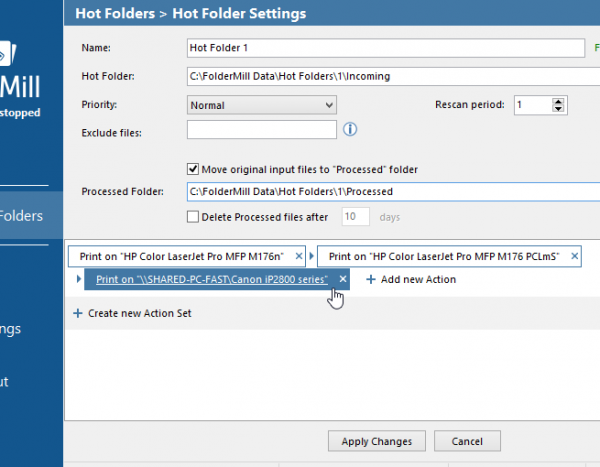The width and height of the screenshot is (600, 467).
Task: Remove the HP M176n print action
Action: tap(299, 256)
